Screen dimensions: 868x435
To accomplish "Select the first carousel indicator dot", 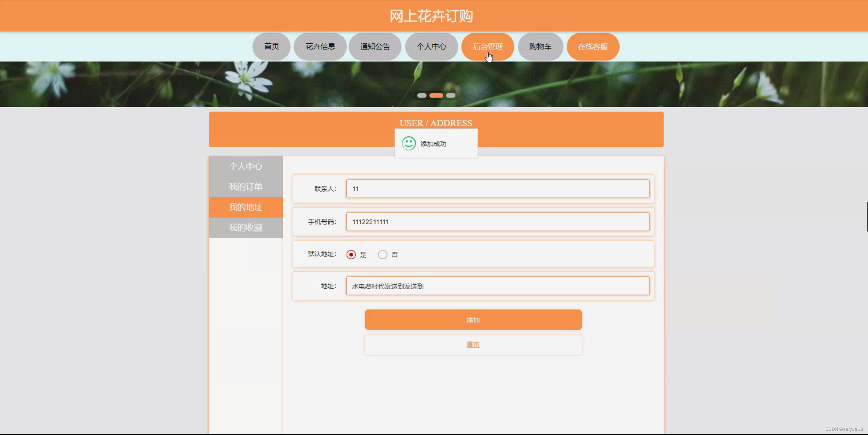I will 421,95.
